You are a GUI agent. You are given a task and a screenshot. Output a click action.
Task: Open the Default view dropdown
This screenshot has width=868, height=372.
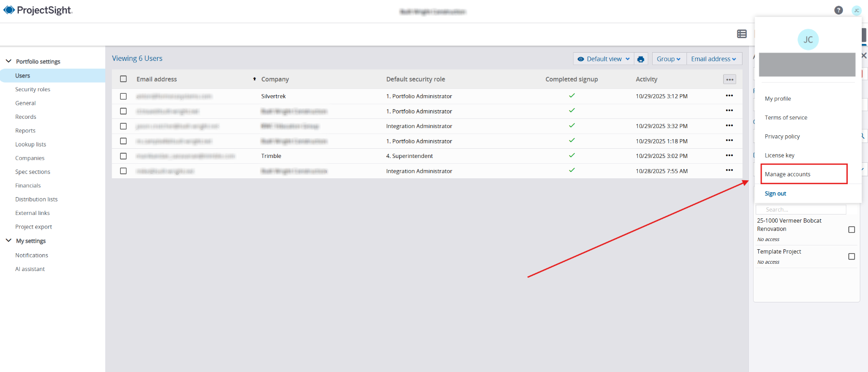tap(603, 59)
